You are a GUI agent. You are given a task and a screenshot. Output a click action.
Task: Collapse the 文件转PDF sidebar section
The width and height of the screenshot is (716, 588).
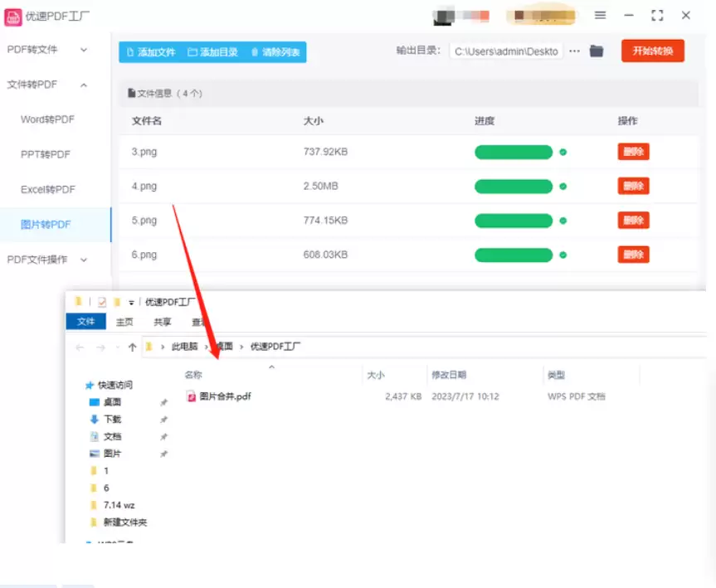click(46, 85)
